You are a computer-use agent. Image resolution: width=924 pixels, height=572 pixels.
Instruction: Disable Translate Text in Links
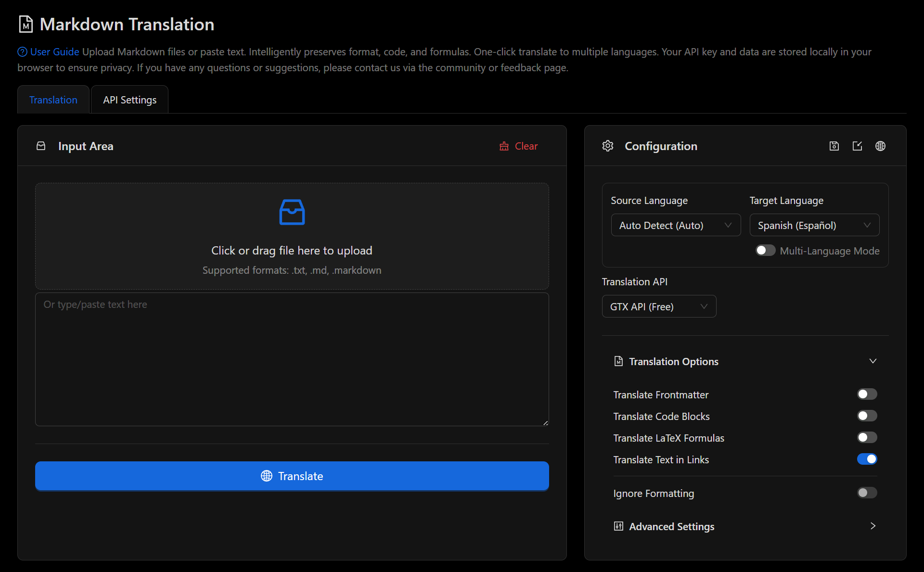click(x=867, y=459)
